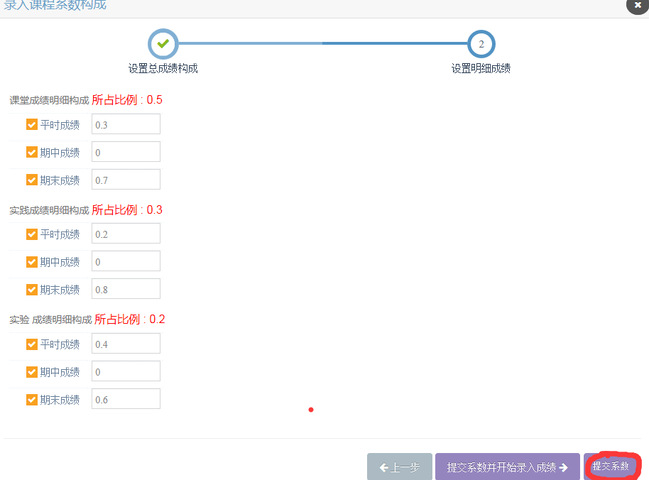Uncheck 期中成绩 in 实践成绩明细构成 section
This screenshot has width=649, height=480.
tap(32, 262)
